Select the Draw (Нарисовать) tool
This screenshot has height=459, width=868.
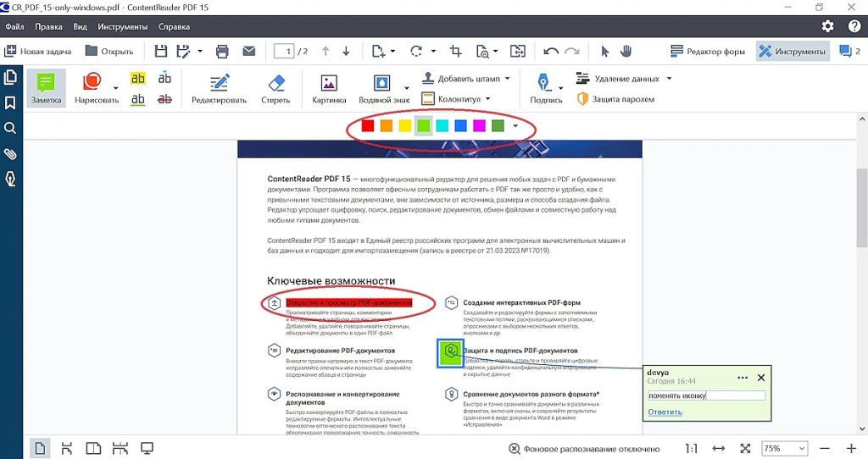point(97,88)
